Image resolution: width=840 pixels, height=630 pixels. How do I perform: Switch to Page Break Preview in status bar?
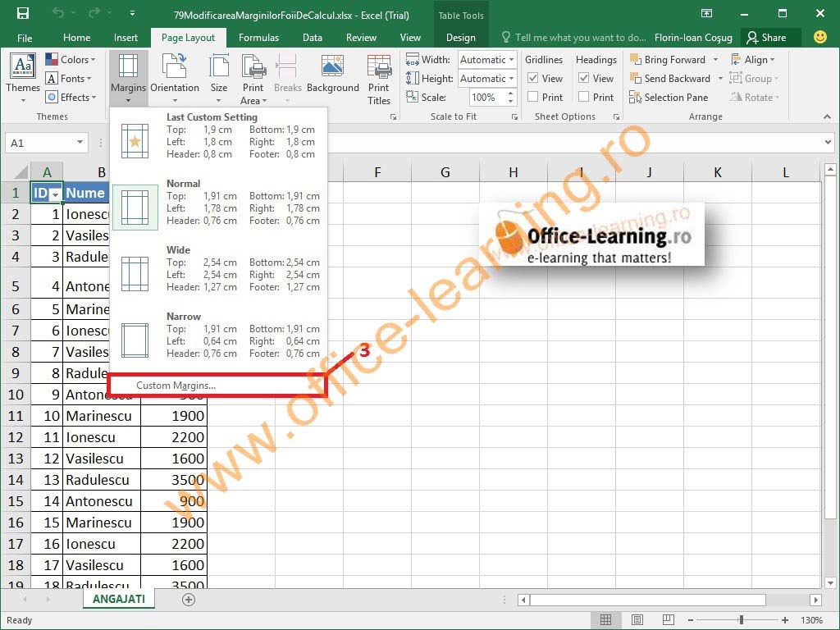[x=668, y=620]
